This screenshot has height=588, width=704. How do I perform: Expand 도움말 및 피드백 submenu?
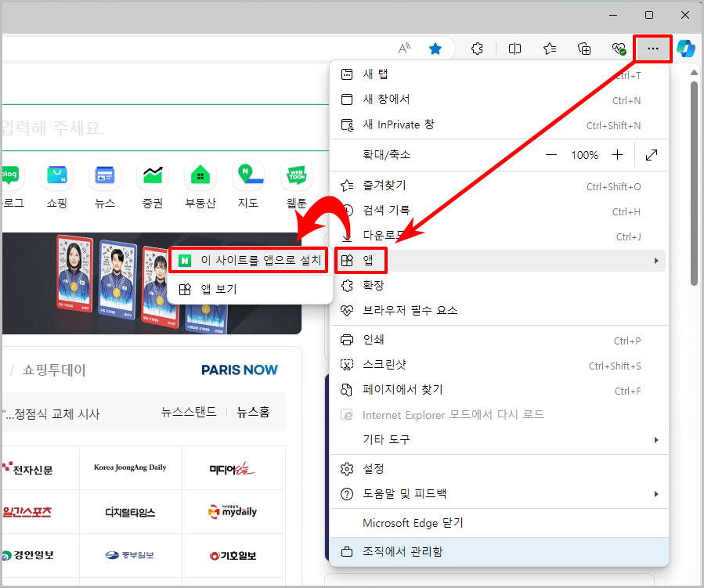pyautogui.click(x=498, y=494)
